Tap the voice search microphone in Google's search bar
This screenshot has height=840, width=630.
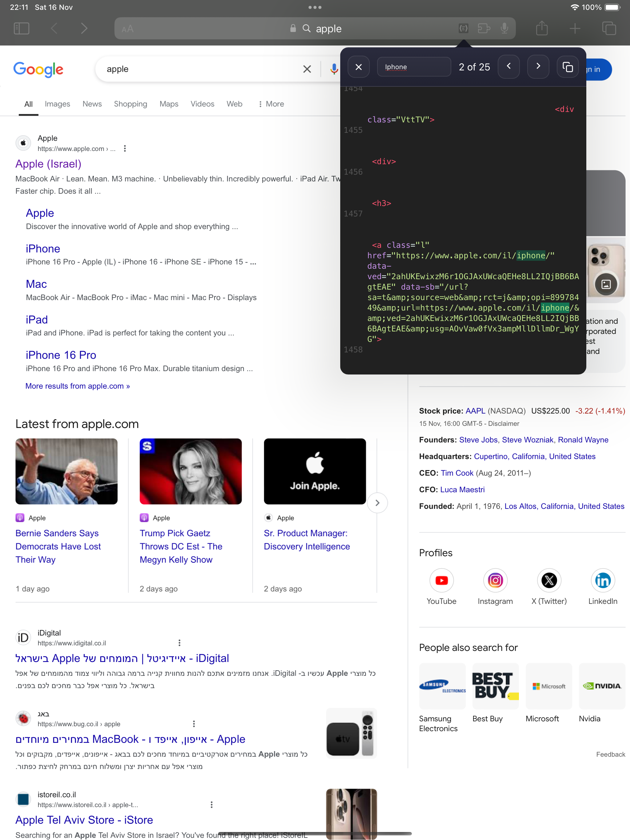click(x=334, y=69)
